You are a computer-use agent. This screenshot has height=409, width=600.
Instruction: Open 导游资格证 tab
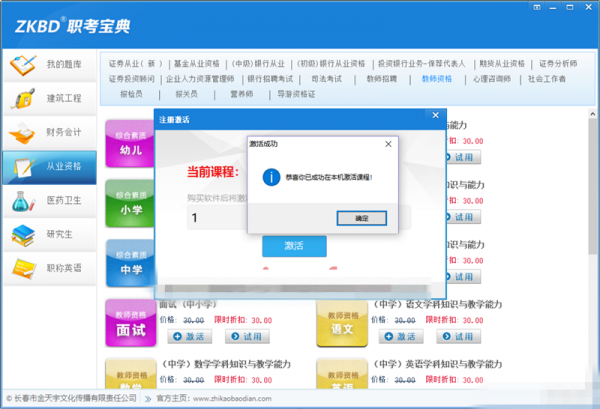coord(296,94)
